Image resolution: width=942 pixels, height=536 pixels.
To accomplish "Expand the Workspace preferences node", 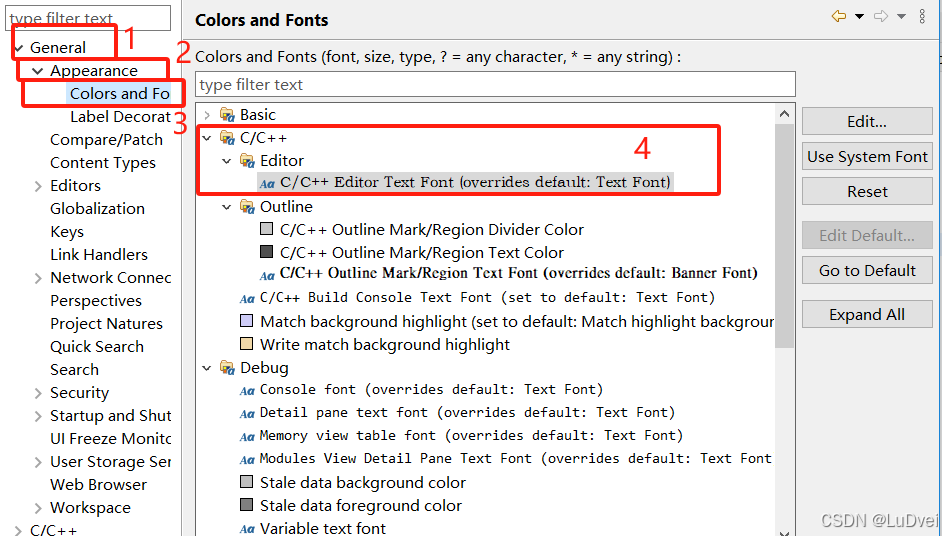I will pyautogui.click(x=38, y=508).
